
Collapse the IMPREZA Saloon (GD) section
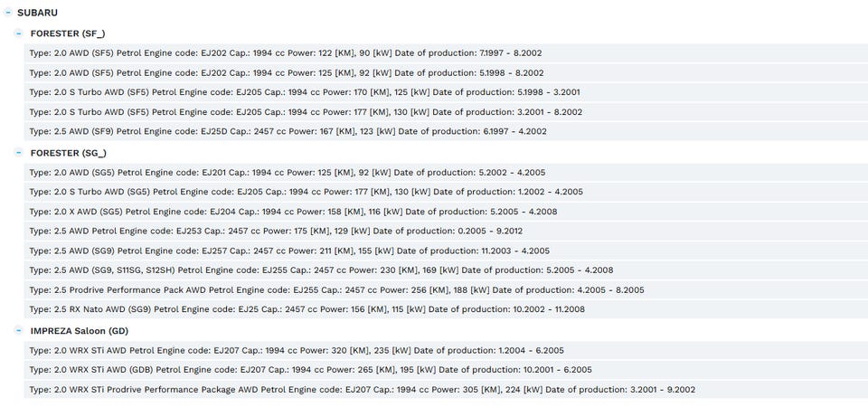(19, 331)
